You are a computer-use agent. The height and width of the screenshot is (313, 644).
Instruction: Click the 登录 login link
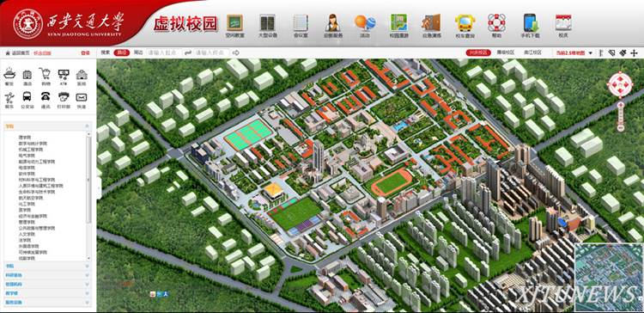[85, 52]
